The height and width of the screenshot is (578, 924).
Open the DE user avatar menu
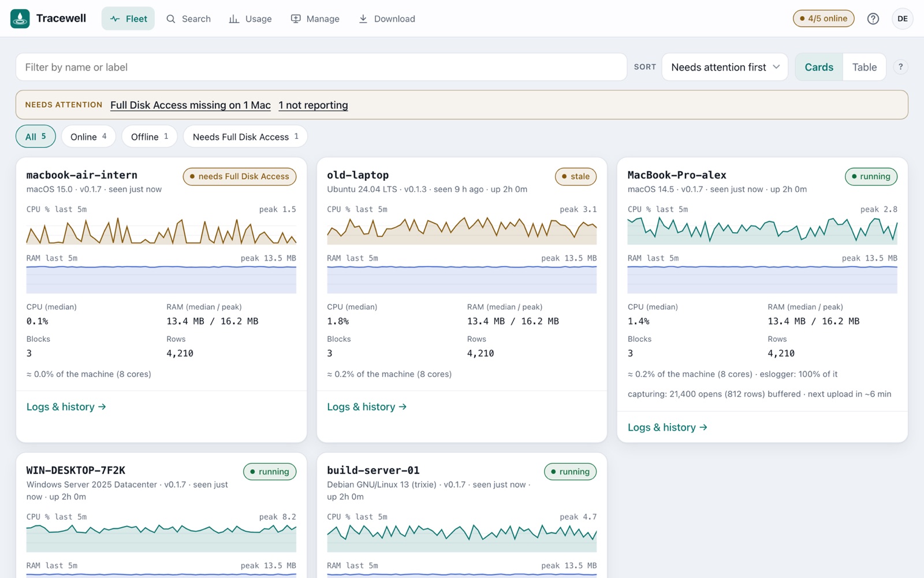click(903, 18)
